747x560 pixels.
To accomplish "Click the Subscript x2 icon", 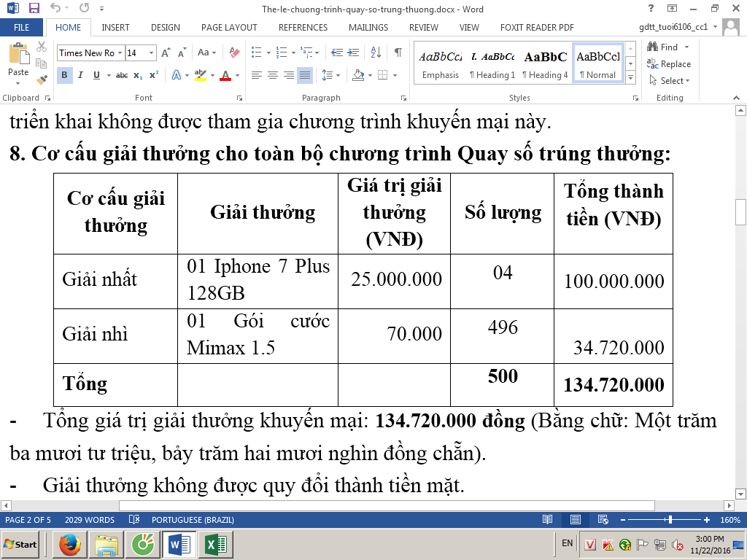I will click(x=138, y=75).
